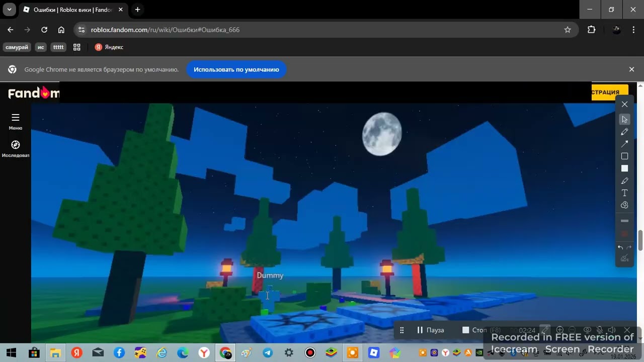This screenshot has height=362, width=644.
Task: Reload the current page
Action: (44, 30)
